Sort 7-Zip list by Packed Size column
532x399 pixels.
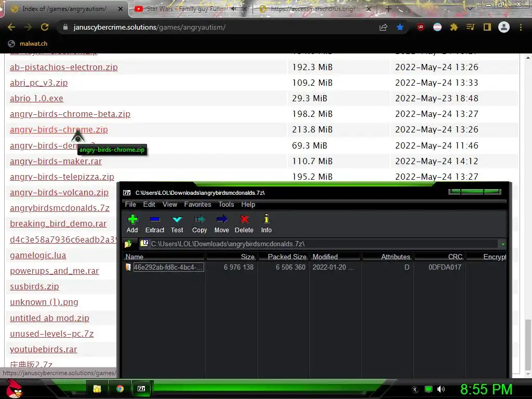point(283,257)
